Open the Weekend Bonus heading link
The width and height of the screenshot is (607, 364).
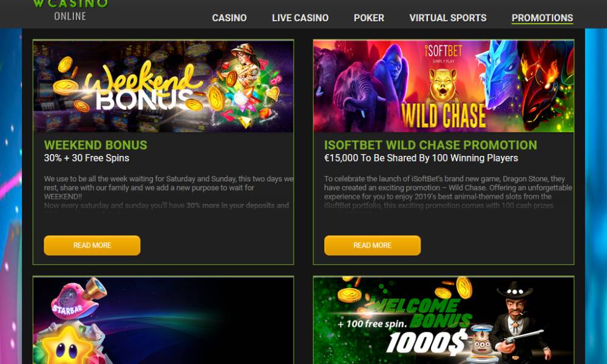tap(95, 145)
